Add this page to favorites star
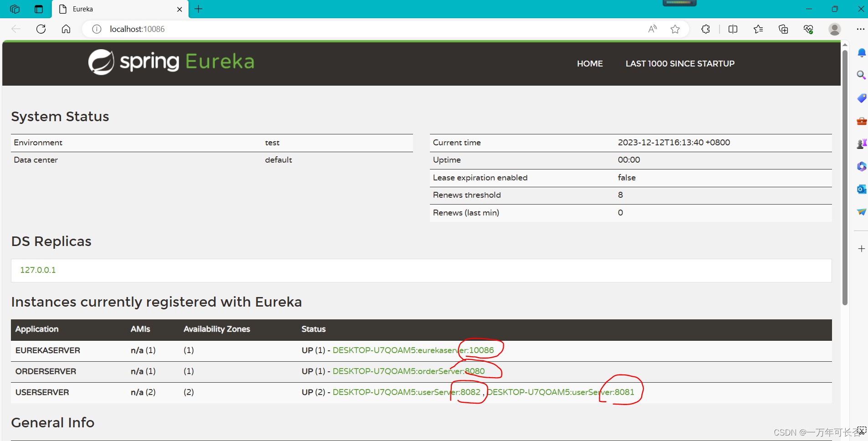 [x=675, y=29]
